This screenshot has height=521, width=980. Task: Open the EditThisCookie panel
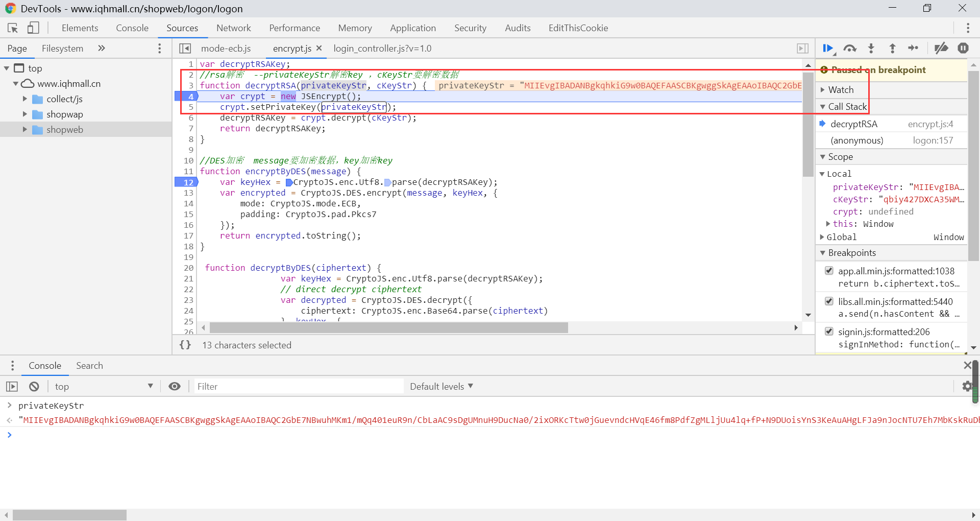coord(578,28)
